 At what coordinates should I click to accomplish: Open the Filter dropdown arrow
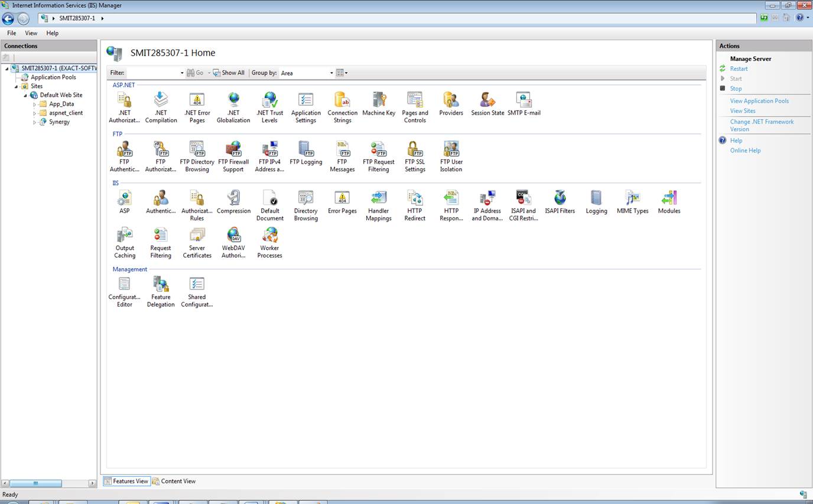(181, 73)
